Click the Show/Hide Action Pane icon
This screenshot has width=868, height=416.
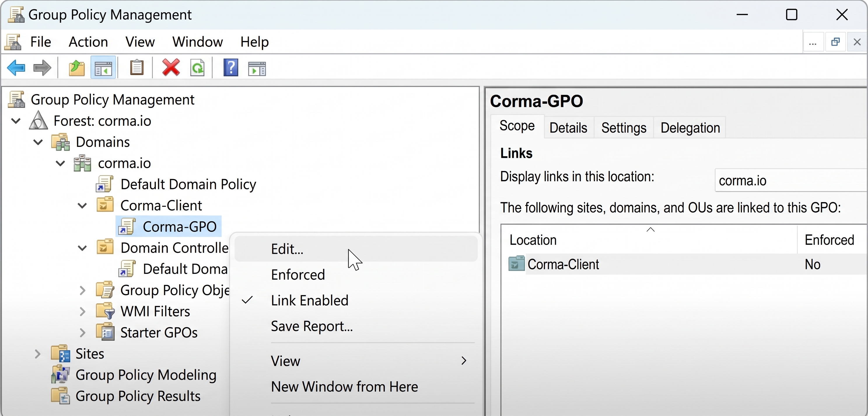point(257,68)
